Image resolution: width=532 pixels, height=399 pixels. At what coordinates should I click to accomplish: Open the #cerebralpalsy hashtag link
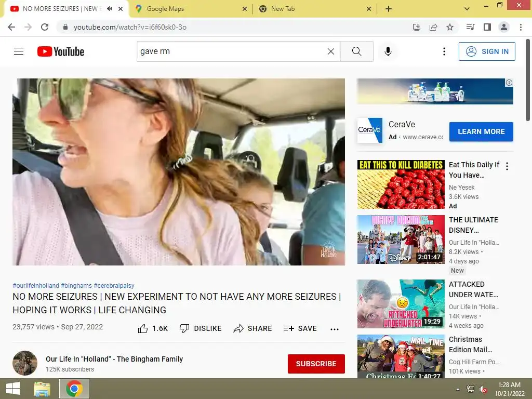114,286
